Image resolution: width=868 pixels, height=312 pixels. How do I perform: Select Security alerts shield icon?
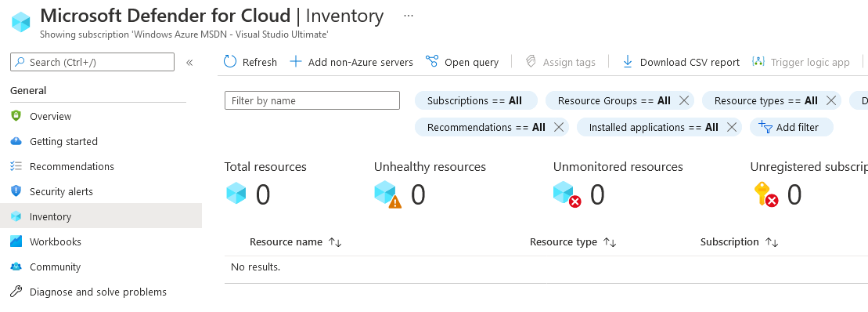16,191
